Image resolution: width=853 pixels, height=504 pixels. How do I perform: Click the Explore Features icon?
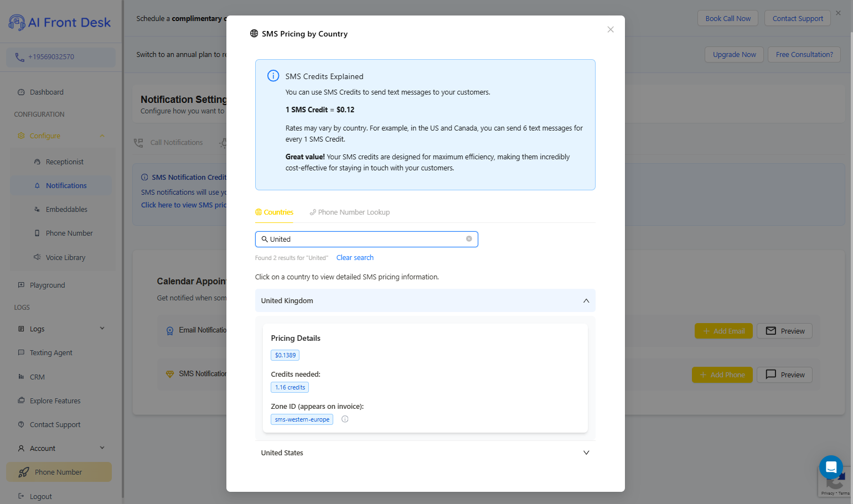tap(21, 401)
